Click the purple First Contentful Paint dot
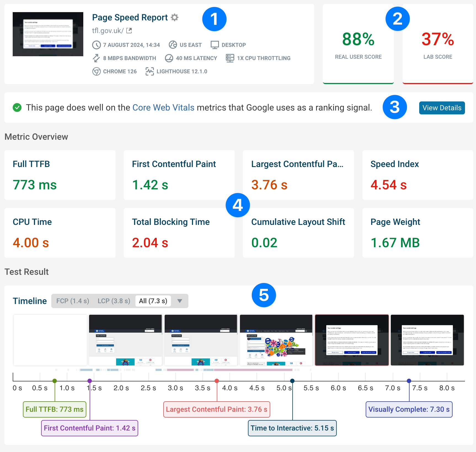Image resolution: width=476 pixels, height=452 pixels. [90, 381]
